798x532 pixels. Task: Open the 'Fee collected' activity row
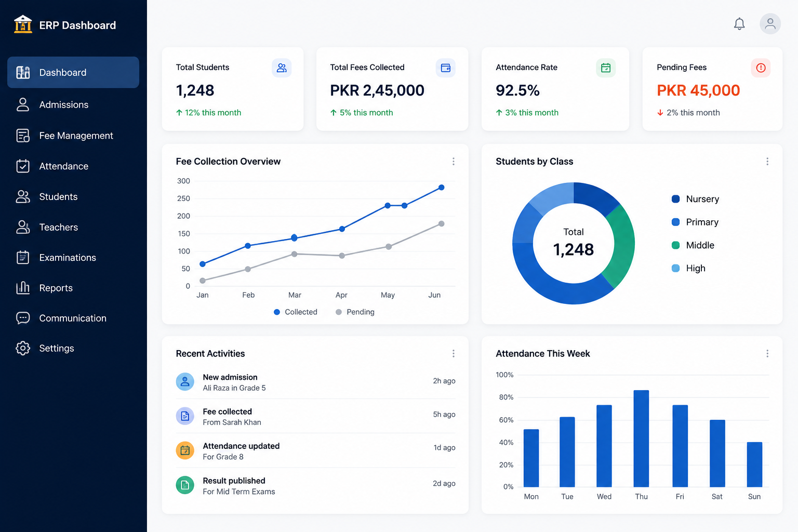coord(315,416)
